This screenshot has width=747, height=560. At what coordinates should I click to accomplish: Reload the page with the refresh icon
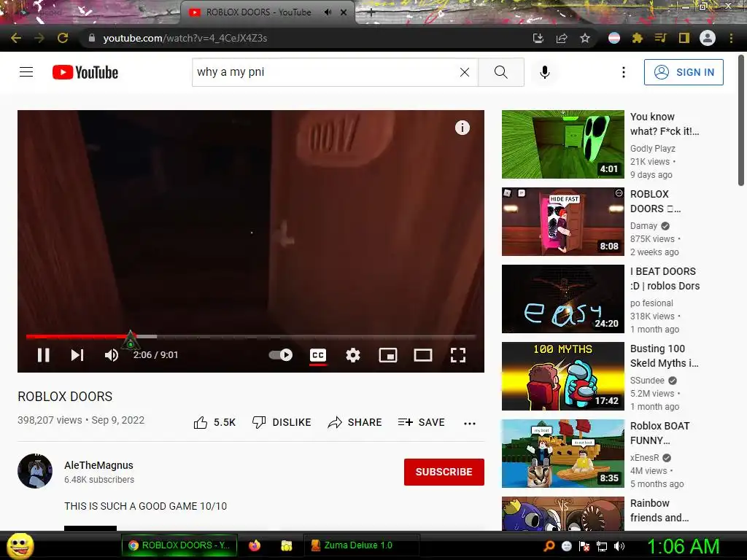63,38
